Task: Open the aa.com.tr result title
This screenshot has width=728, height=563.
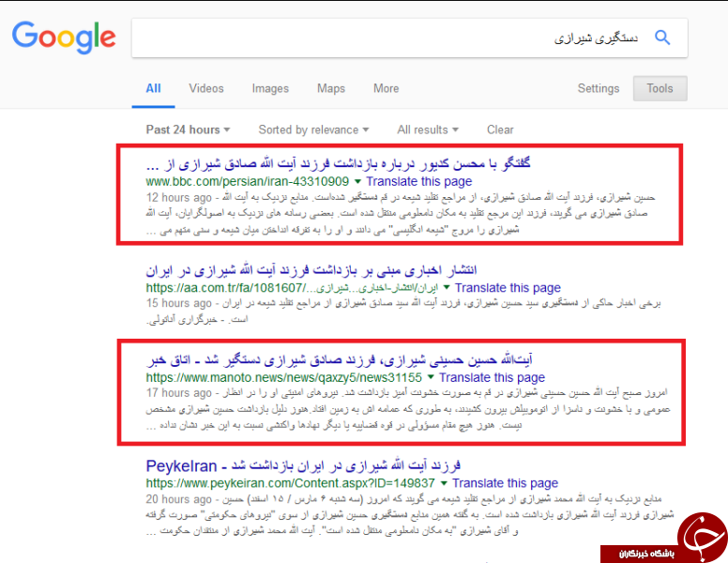Action: tap(311, 270)
